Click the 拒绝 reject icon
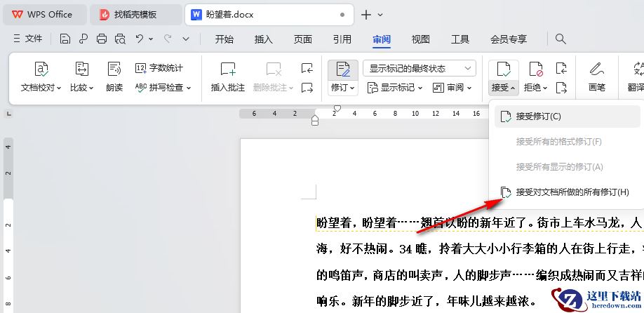This screenshot has height=313, width=644. [535, 69]
